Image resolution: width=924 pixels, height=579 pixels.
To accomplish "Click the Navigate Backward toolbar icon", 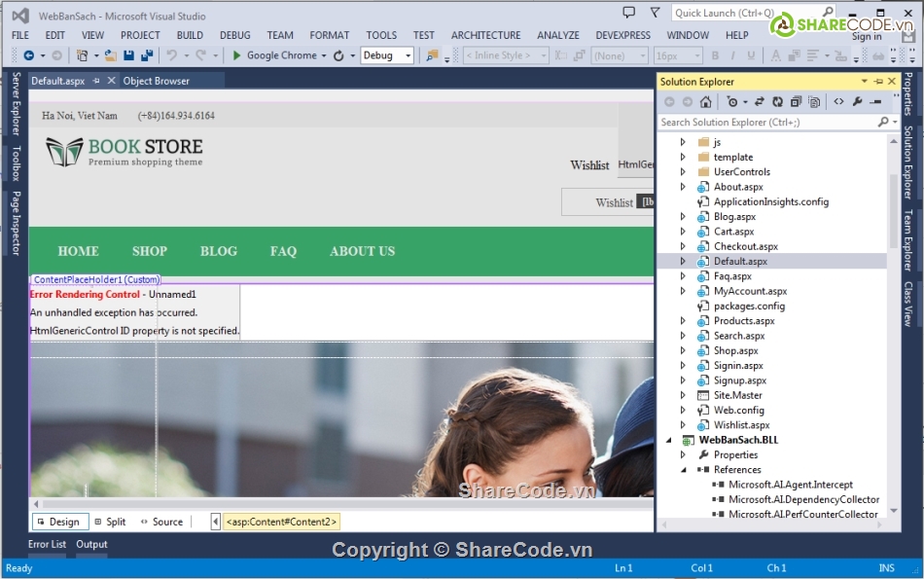I will click(x=28, y=55).
